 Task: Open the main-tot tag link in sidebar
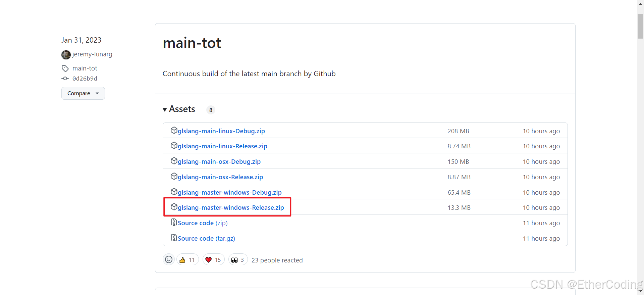click(x=85, y=68)
